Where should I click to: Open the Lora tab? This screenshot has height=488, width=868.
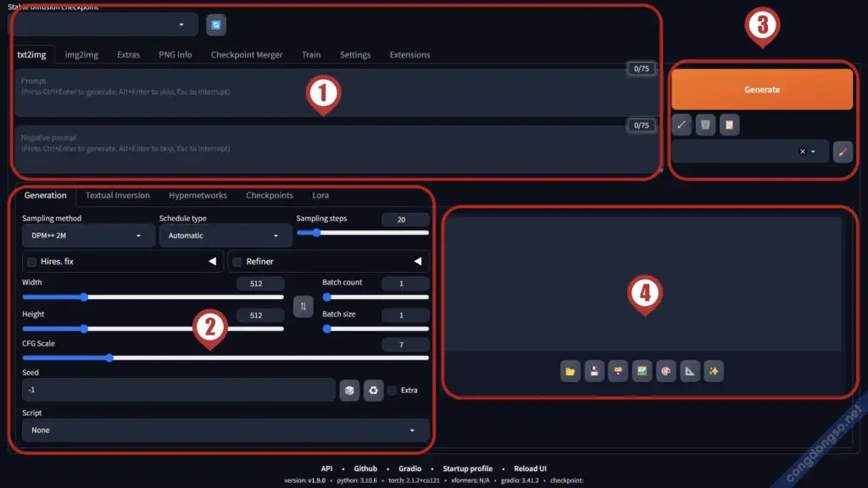click(x=320, y=196)
